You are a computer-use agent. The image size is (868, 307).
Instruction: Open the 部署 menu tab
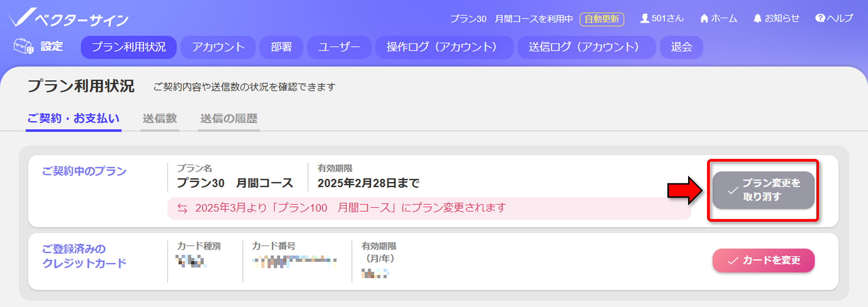(281, 47)
